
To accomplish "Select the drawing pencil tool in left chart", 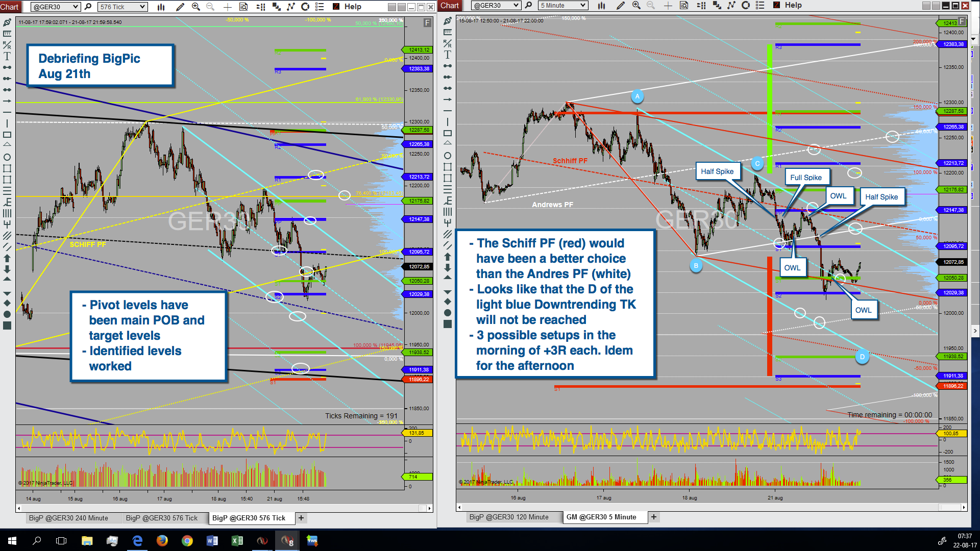I will [180, 7].
